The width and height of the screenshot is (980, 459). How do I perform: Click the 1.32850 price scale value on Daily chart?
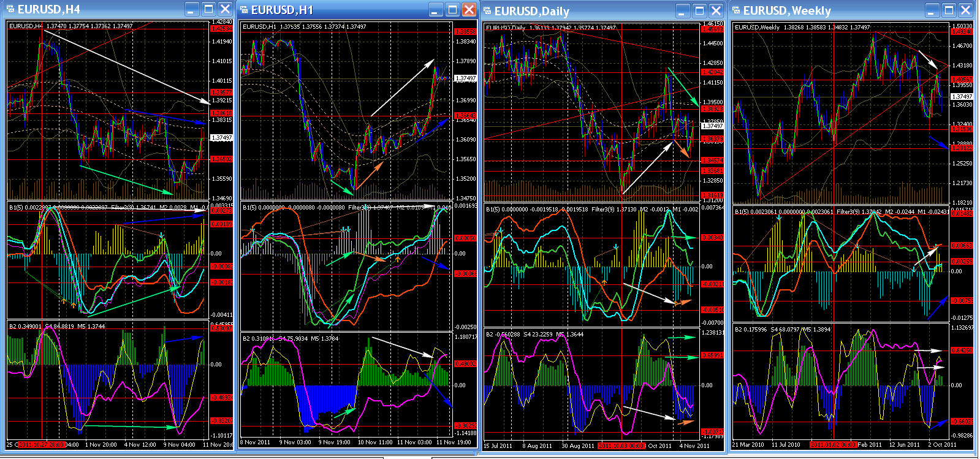tap(713, 181)
